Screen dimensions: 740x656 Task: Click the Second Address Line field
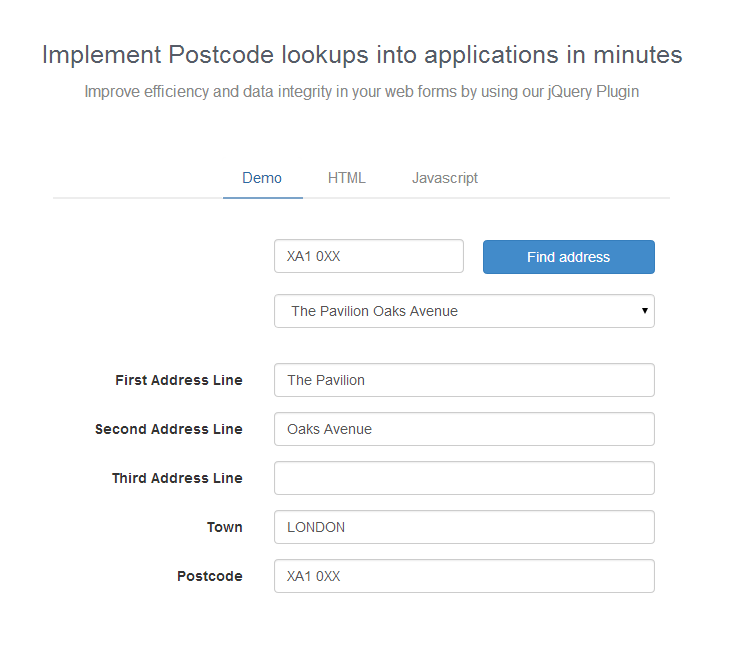point(464,429)
